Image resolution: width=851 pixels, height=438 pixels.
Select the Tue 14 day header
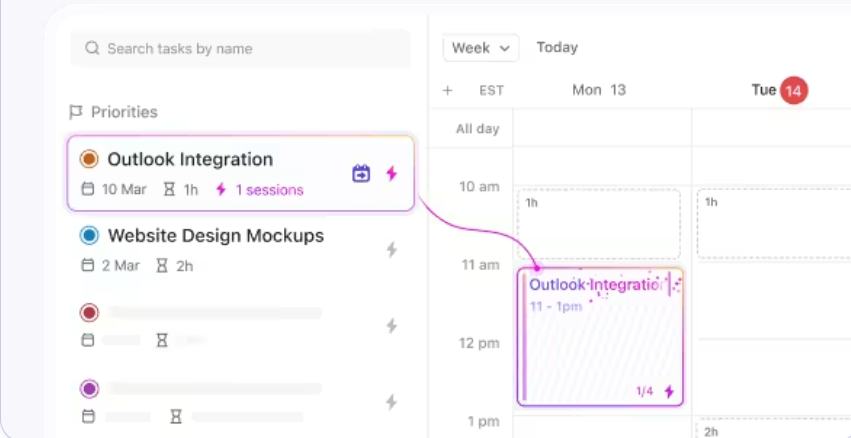tap(779, 90)
